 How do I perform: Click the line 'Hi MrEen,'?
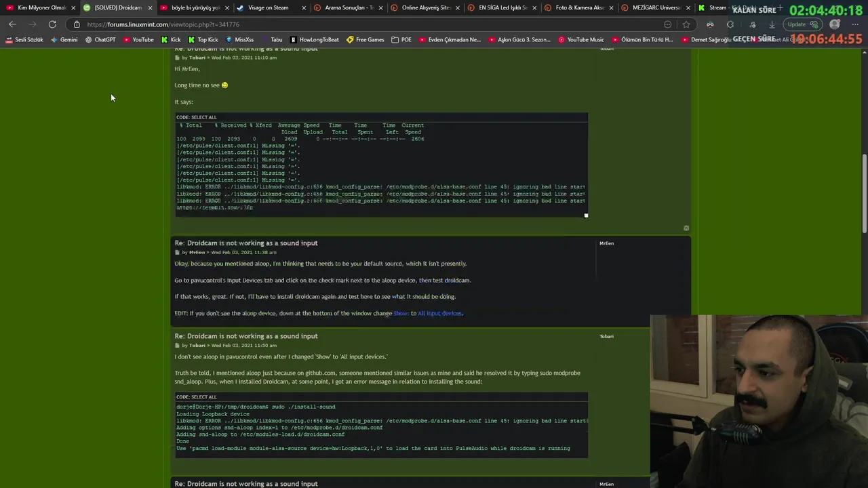(x=187, y=69)
